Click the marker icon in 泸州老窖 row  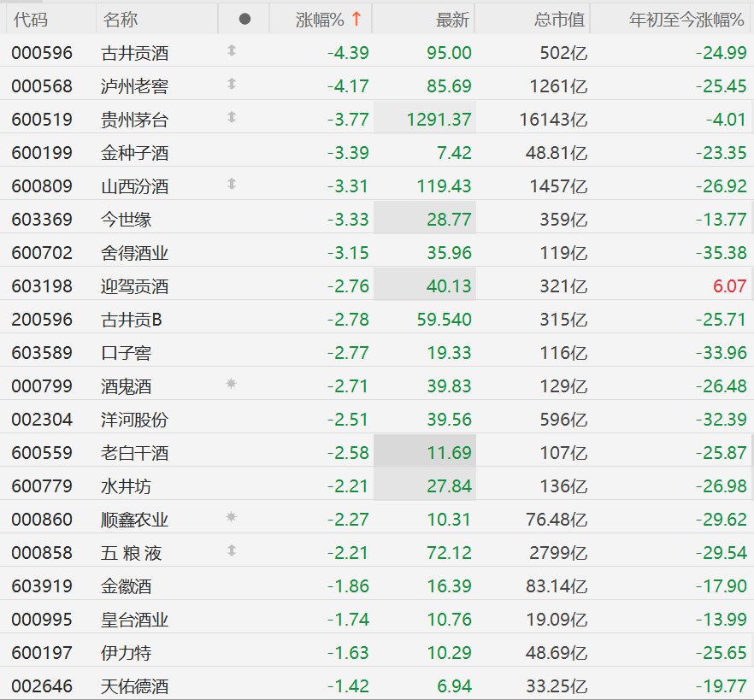tap(232, 84)
